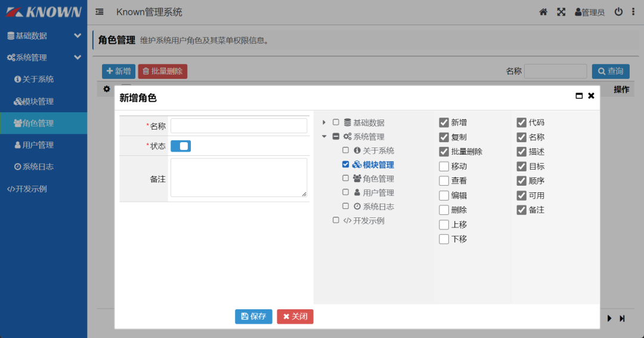The image size is (644, 338).
Task: Click the 名称 input in dialog
Action: point(239,126)
